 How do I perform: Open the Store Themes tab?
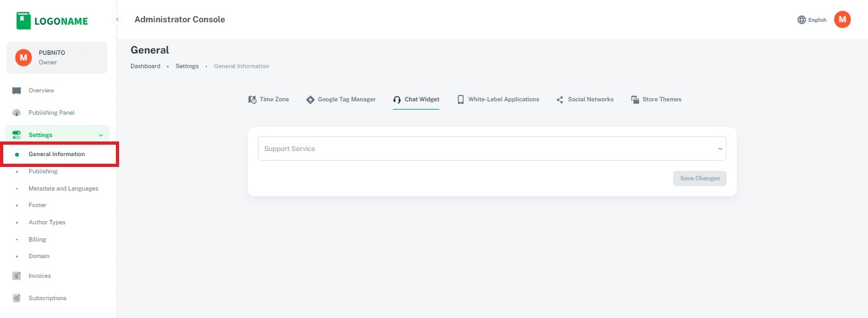pos(656,99)
